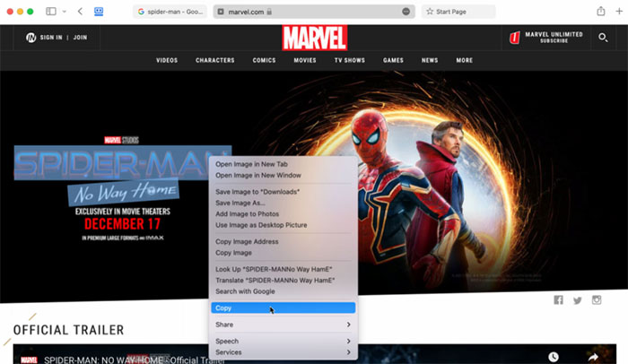This screenshot has height=364, width=628.
Task: Open the NEWS nav item
Action: [x=430, y=60]
